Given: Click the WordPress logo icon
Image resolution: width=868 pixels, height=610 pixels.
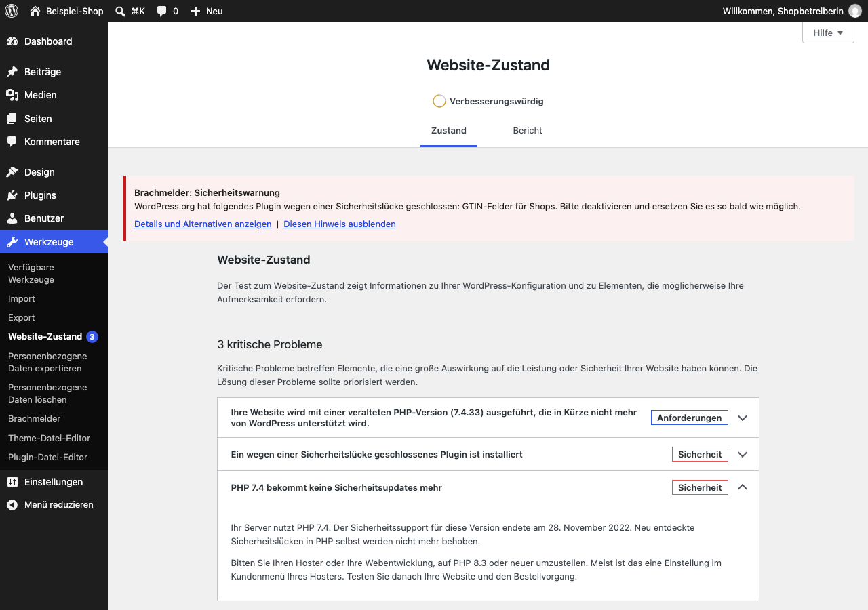Looking at the screenshot, I should pos(12,11).
